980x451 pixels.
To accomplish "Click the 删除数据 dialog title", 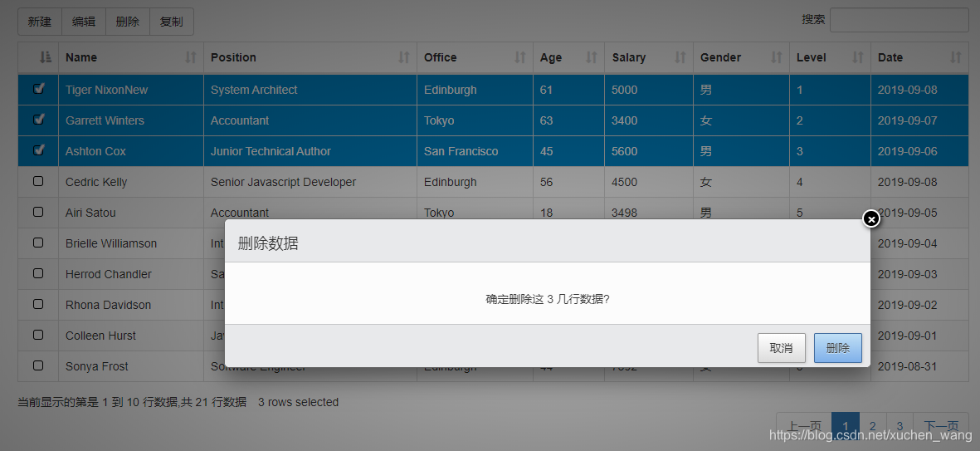I will (268, 243).
